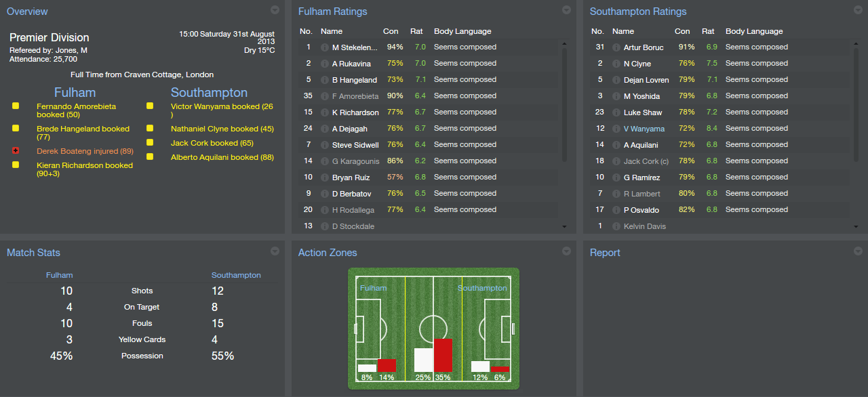Click the red midfield 35% action zone bar

[443, 355]
